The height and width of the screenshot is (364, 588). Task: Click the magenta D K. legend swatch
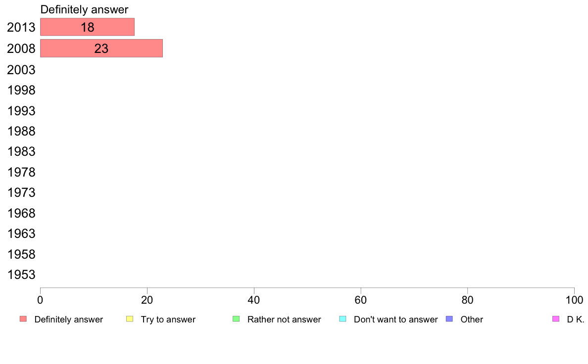(556, 319)
